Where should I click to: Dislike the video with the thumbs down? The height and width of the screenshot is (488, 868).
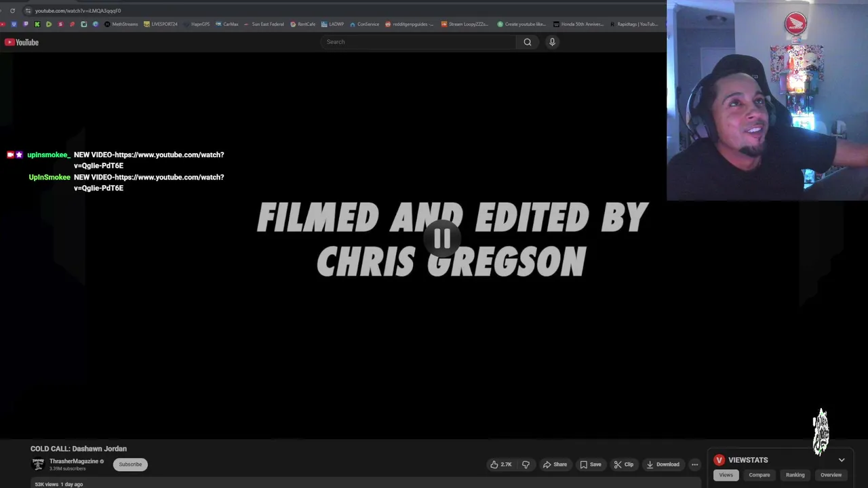(526, 464)
